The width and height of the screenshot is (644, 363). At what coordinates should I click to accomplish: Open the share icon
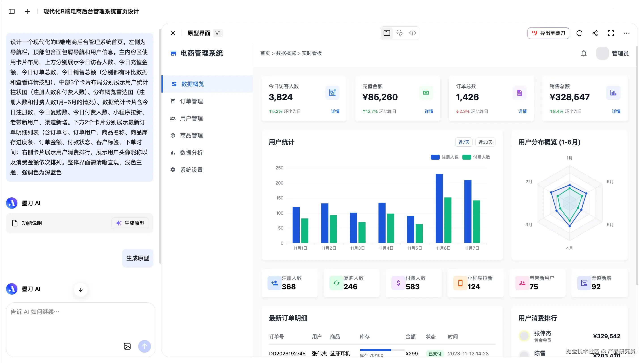595,33
